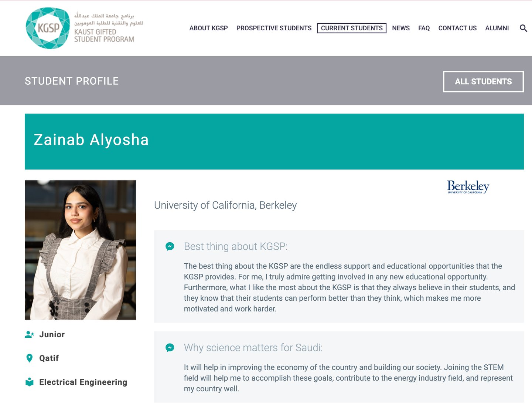Click the Junior class-year person icon
This screenshot has width=532, height=405.
(x=29, y=334)
